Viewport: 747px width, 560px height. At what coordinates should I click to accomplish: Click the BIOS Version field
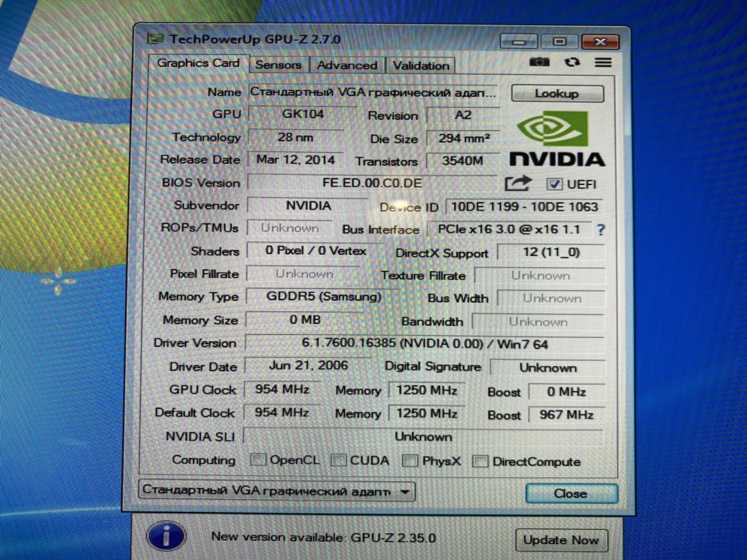click(372, 183)
